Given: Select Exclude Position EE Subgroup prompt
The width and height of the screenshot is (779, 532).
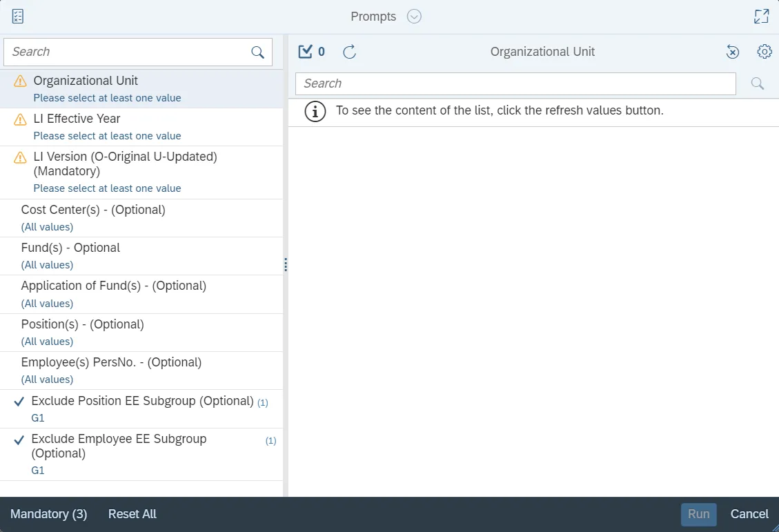Looking at the screenshot, I should pyautogui.click(x=142, y=401).
